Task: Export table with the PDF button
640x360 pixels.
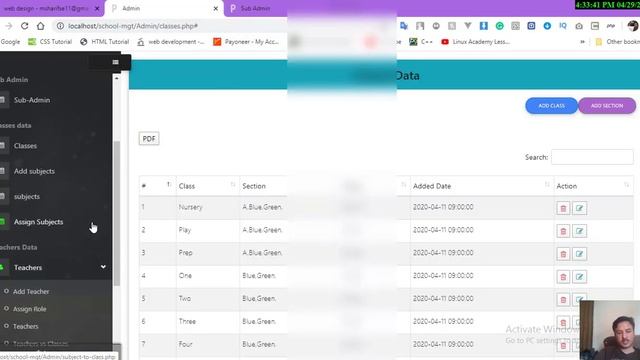Action: tap(149, 139)
